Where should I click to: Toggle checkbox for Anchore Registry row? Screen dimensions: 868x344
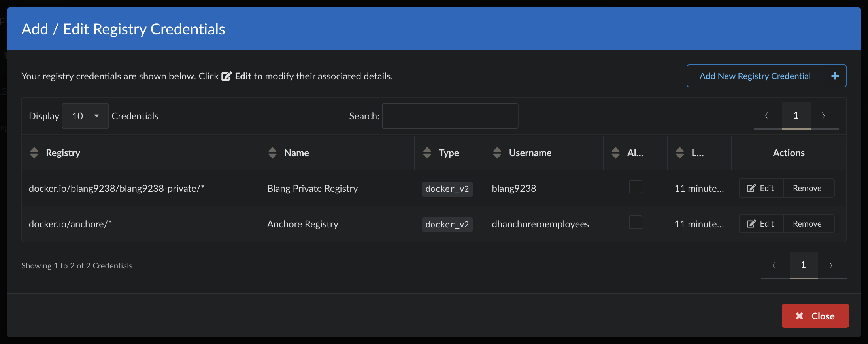635,222
